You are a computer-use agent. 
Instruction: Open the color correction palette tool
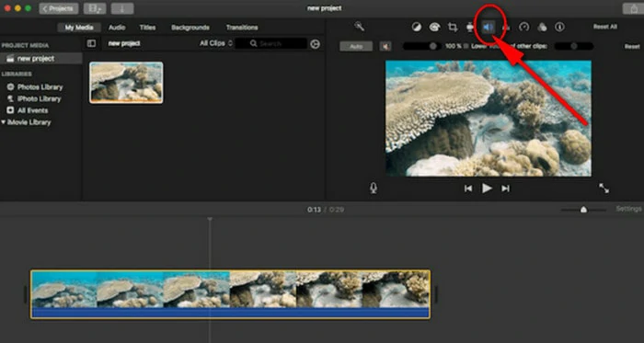pyautogui.click(x=434, y=27)
